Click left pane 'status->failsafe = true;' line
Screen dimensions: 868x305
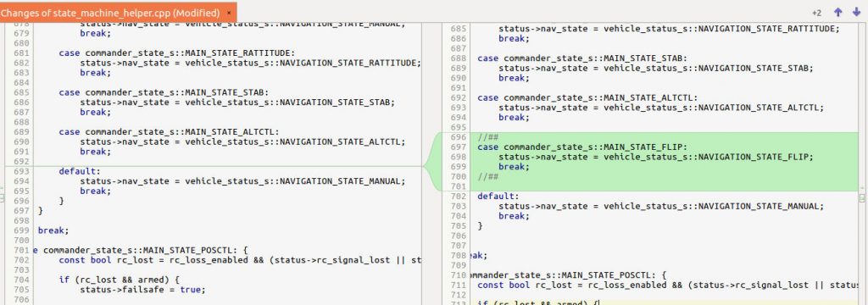point(142,290)
